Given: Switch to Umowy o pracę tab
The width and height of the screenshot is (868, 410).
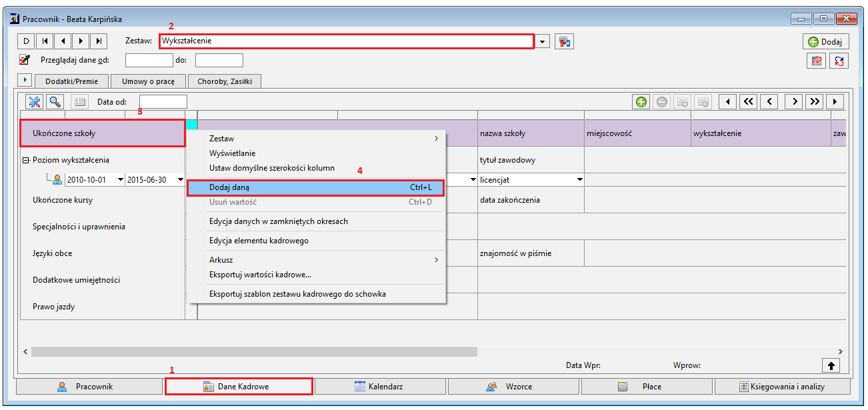Looking at the screenshot, I should [x=148, y=81].
